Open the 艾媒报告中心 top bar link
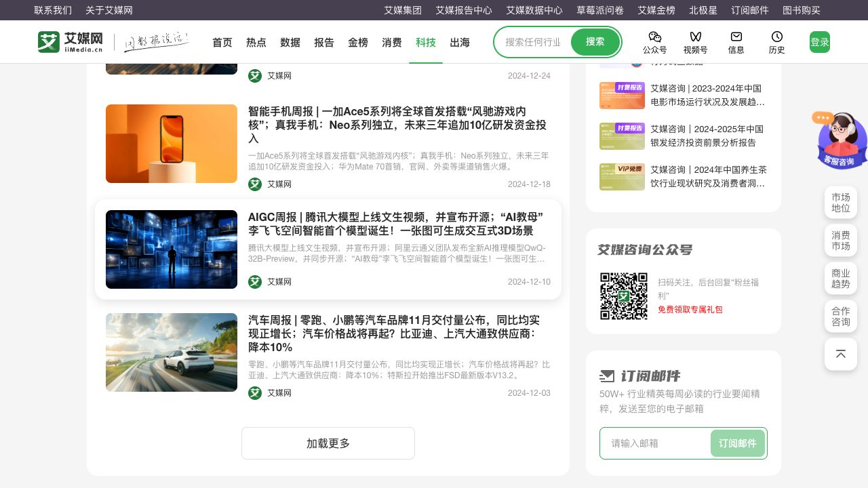The height and width of the screenshot is (488, 868). tap(464, 10)
